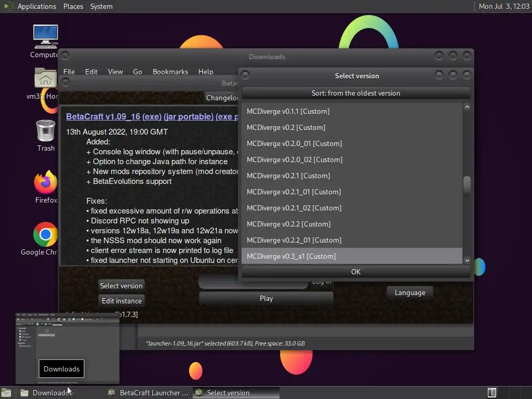The image size is (532, 399).
Task: Select MCDiverge v0.3_a1 [Custom]
Action: click(352, 256)
